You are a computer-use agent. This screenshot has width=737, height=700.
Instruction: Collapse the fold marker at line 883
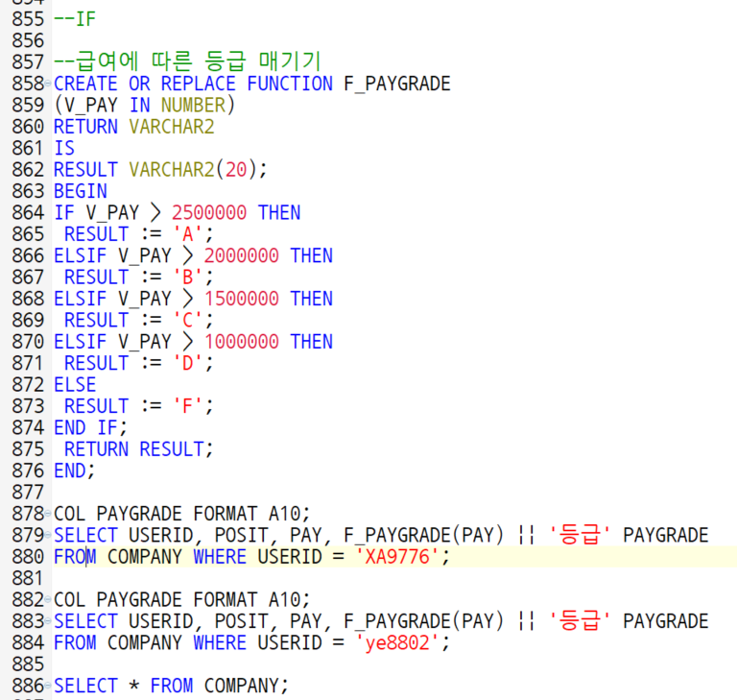48,621
